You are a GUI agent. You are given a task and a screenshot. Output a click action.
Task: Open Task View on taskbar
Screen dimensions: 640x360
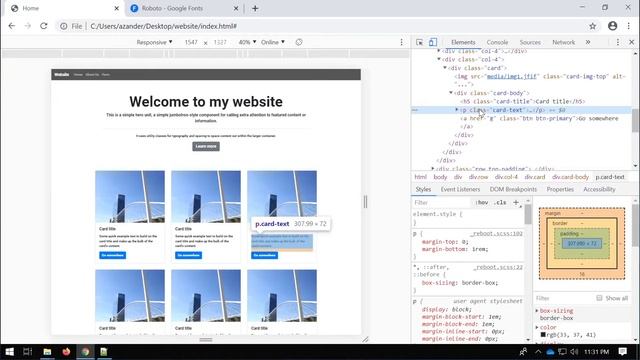[x=27, y=351]
